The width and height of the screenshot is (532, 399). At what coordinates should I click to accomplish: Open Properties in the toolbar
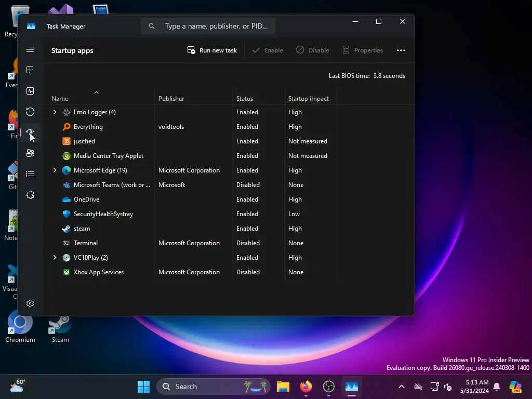pyautogui.click(x=363, y=50)
